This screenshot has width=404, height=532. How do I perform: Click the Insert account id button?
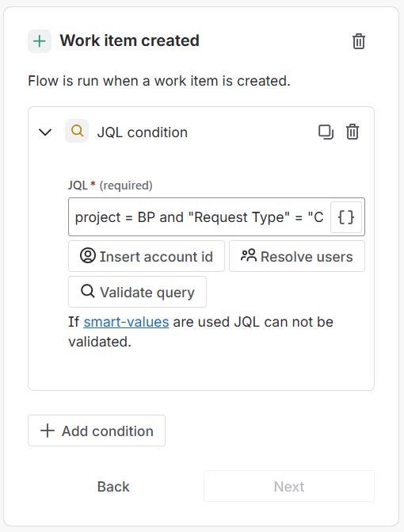[147, 256]
